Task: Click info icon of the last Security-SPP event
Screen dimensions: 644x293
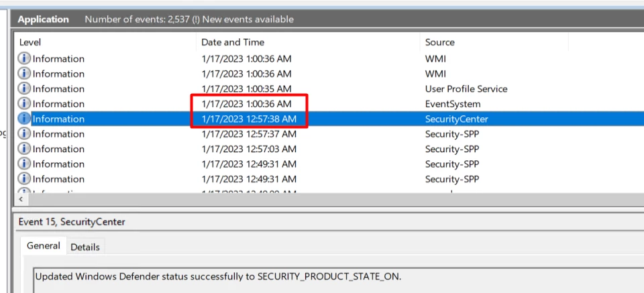Action: click(24, 179)
